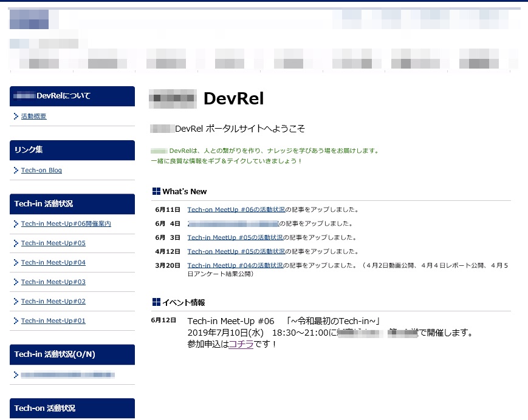Select the リンク集 sidebar header
This screenshot has width=528, height=420.
[x=72, y=150]
